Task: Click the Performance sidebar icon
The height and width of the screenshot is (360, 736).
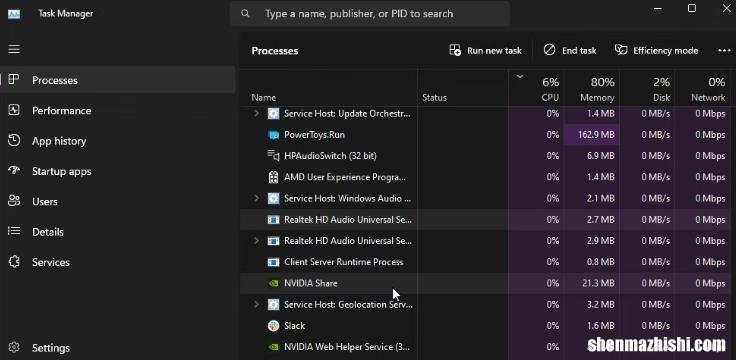Action: 14,110
